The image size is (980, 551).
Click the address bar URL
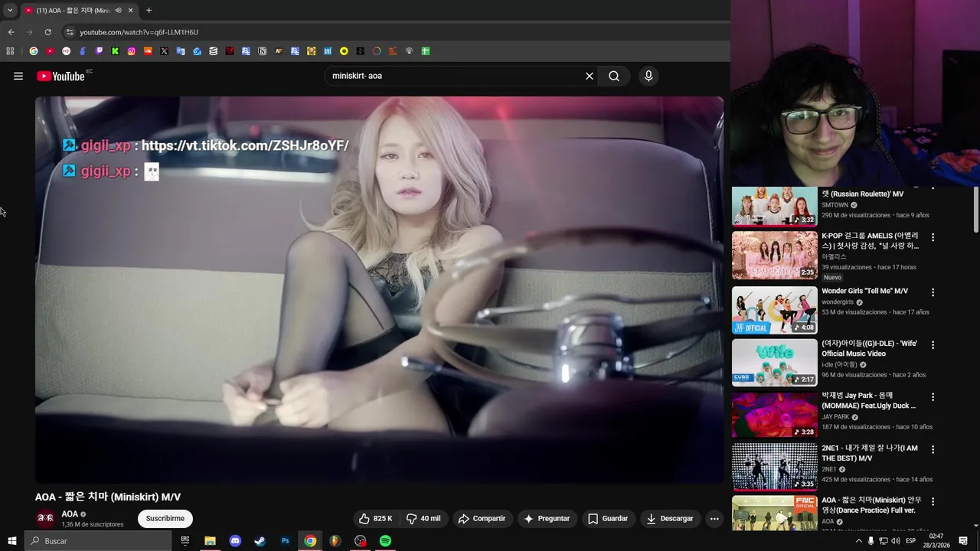pos(139,32)
